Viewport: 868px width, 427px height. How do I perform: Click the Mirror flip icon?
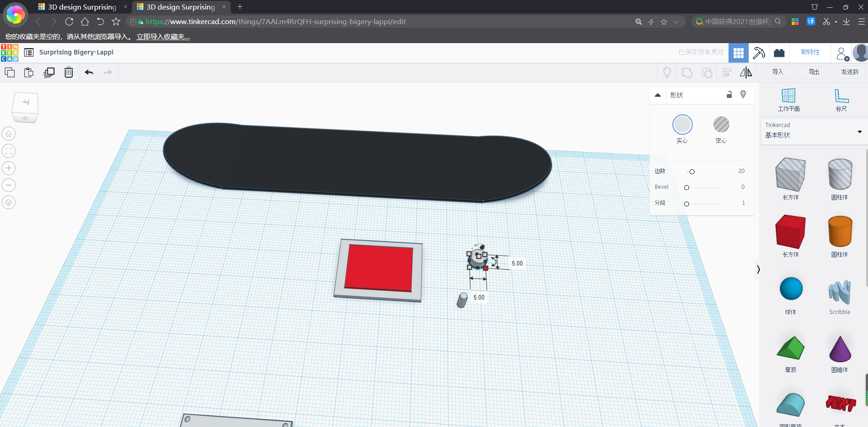746,73
